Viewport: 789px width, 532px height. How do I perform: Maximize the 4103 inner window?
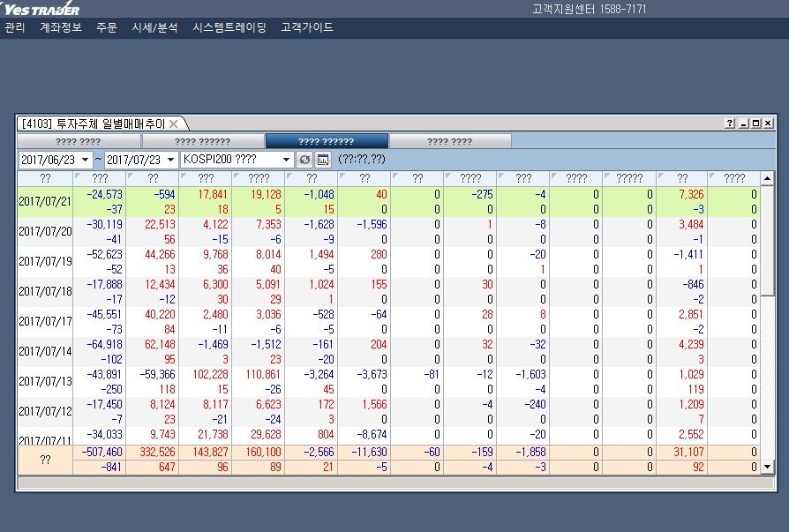click(755, 124)
